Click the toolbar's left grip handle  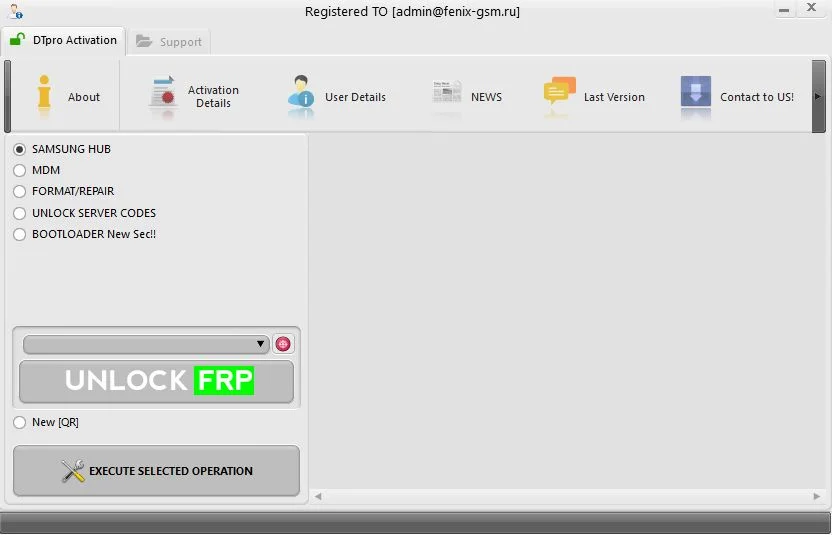point(7,96)
